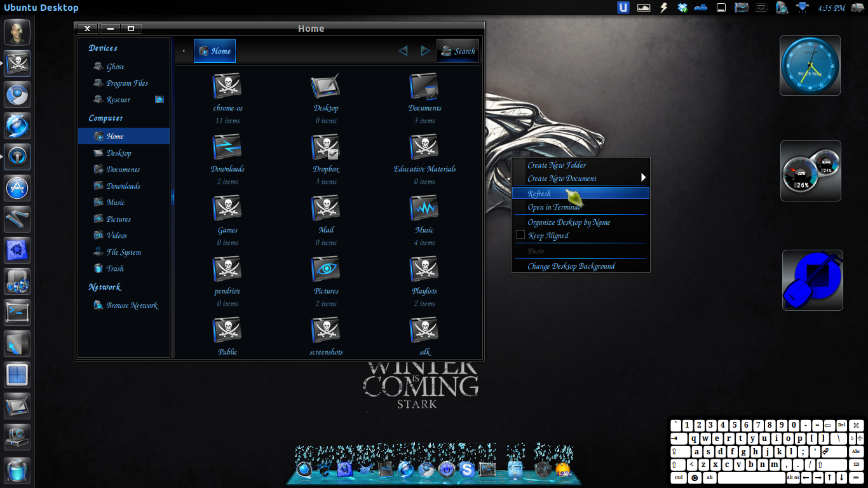The height and width of the screenshot is (488, 868).
Task: Choose Organize Desktop by Name
Action: click(581, 222)
